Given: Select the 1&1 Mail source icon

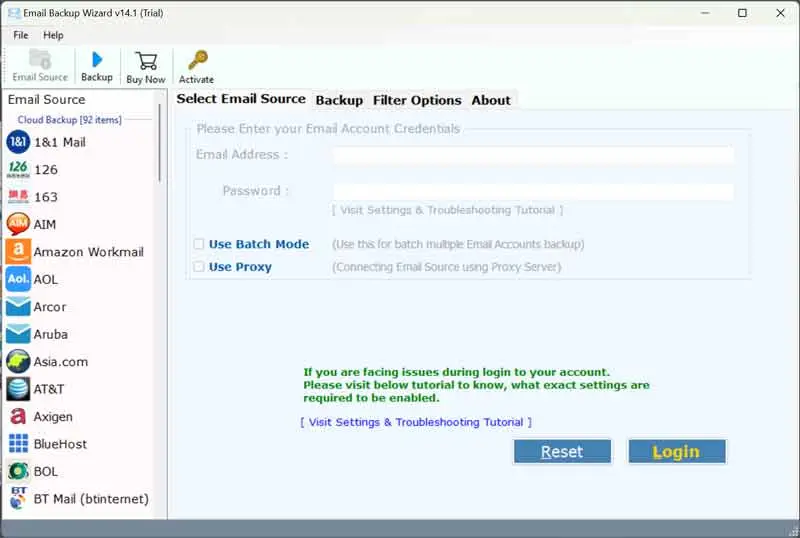Looking at the screenshot, I should click(x=18, y=142).
